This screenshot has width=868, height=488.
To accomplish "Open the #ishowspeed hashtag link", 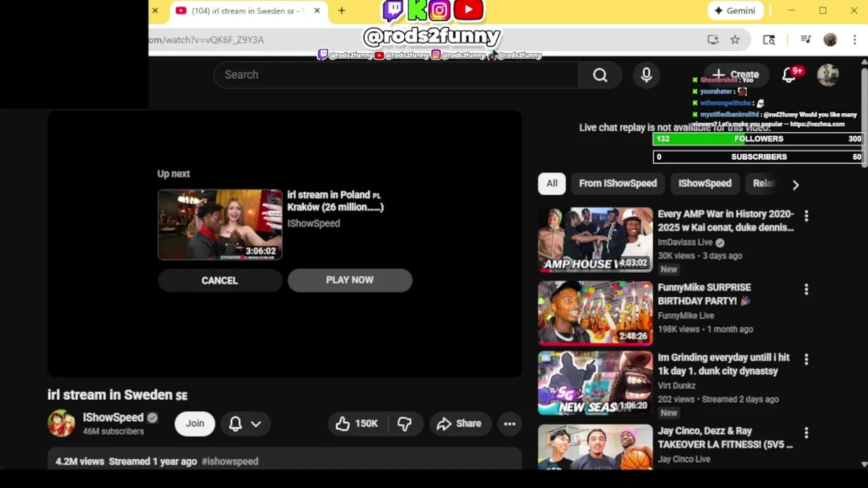I will (230, 462).
